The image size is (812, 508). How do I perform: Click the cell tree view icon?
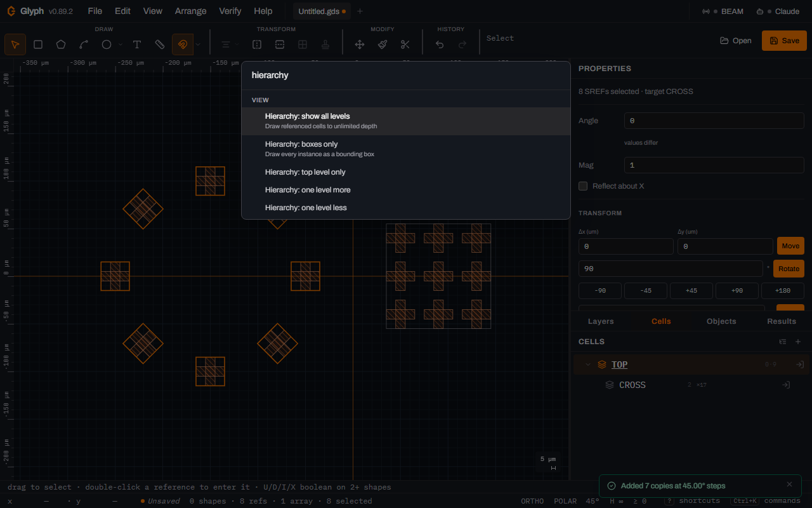point(783,342)
